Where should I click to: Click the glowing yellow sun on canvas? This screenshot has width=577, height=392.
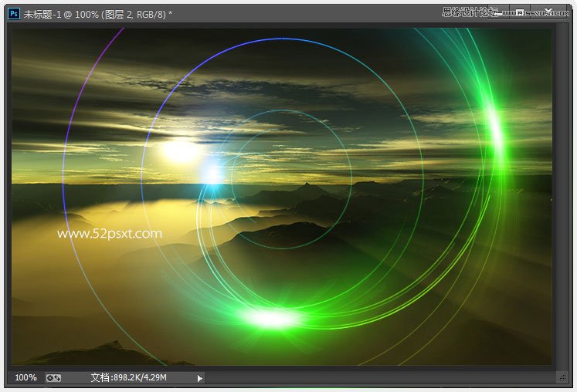[x=180, y=150]
